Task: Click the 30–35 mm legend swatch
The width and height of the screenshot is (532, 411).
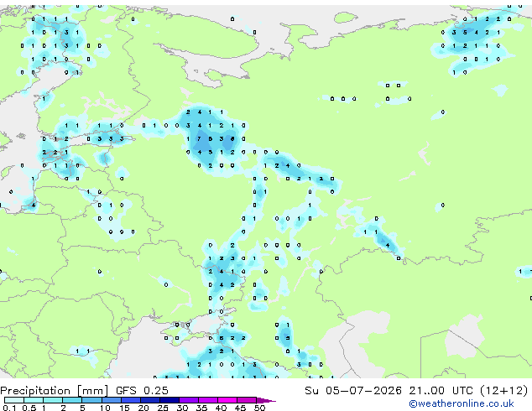Action: tap(188, 400)
